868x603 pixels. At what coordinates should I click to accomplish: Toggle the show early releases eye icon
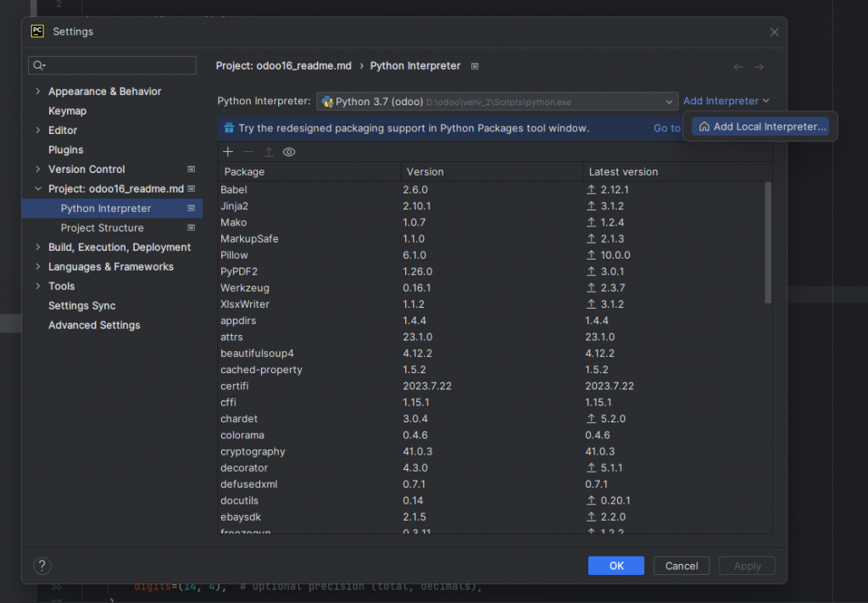coord(289,152)
